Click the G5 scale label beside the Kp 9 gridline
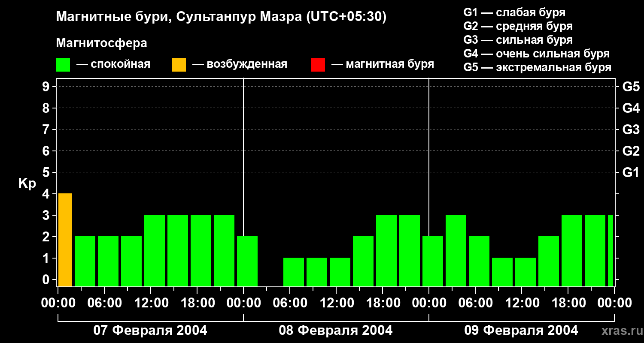 (631, 87)
